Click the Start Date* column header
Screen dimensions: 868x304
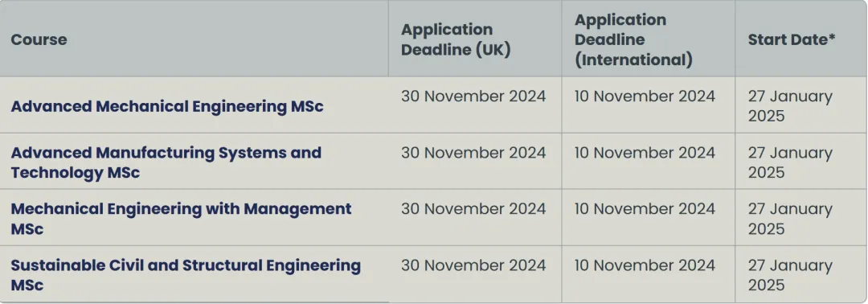(792, 39)
